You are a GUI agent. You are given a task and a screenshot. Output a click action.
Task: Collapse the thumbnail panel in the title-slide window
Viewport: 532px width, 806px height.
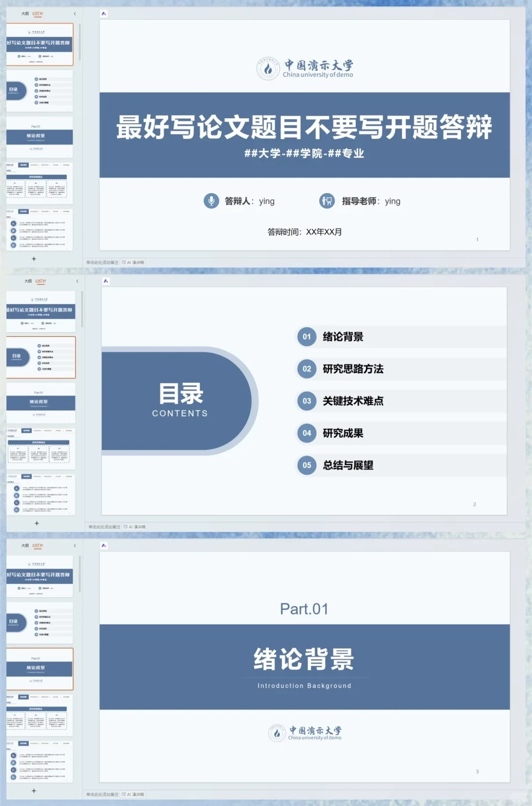pos(75,14)
